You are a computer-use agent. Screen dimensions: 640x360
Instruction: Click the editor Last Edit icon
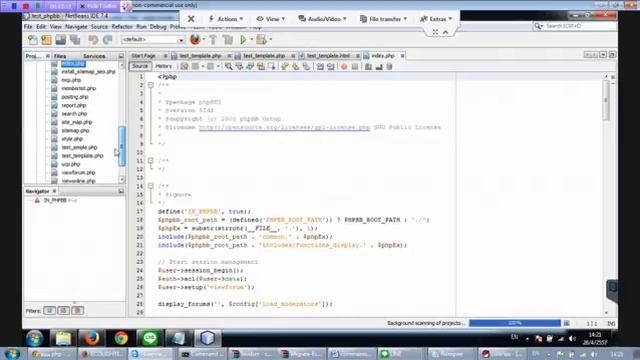[184, 66]
